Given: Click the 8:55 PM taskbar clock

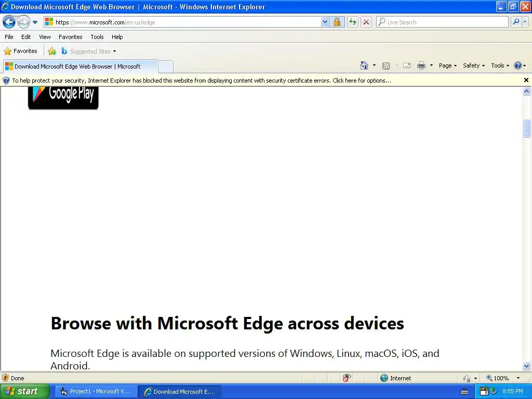Looking at the screenshot, I should tap(513, 392).
